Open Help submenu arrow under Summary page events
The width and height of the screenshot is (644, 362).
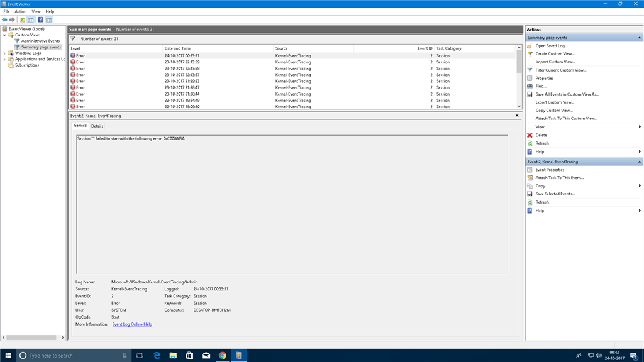(640, 151)
